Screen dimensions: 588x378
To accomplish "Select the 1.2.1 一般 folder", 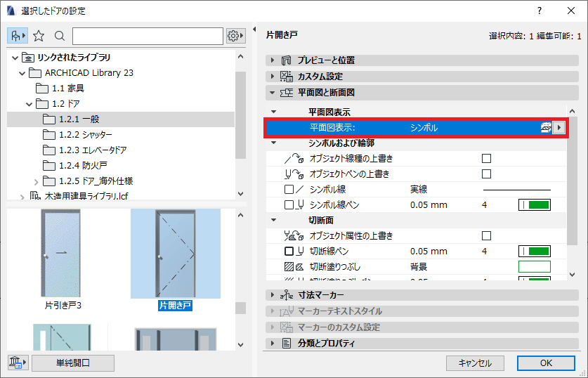I will (121, 119).
